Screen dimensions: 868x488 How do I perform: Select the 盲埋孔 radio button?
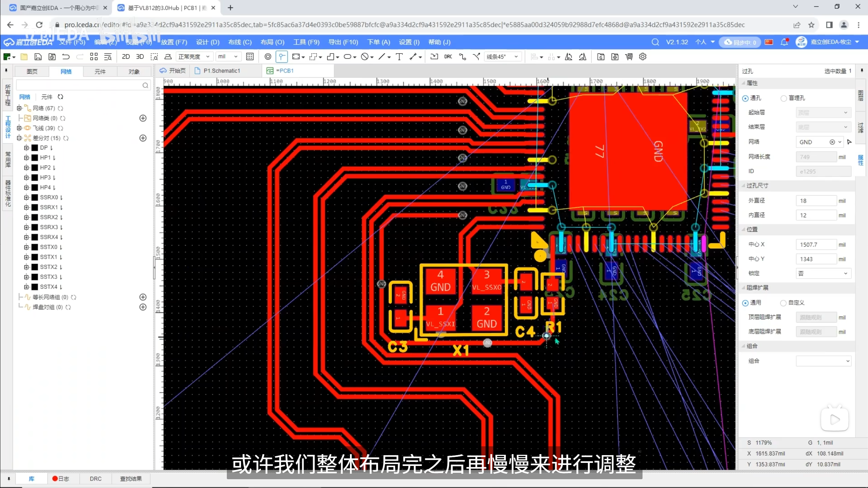coord(784,98)
